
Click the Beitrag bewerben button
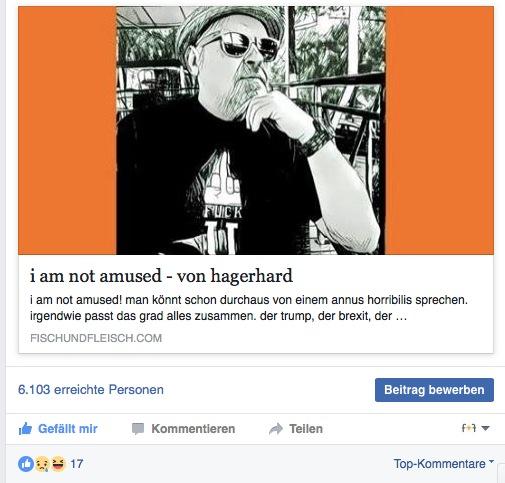point(434,390)
